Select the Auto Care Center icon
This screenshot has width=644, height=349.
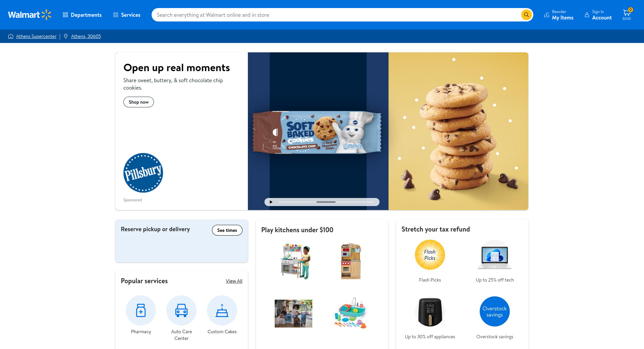click(x=181, y=310)
